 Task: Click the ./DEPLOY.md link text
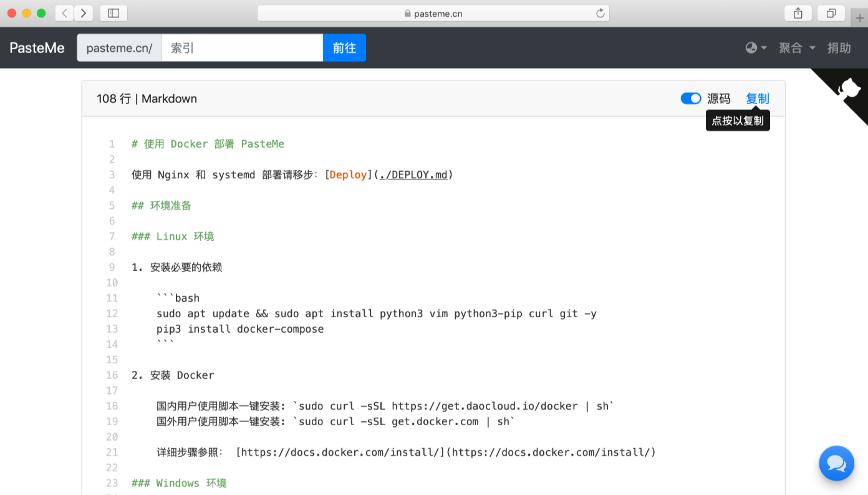[x=413, y=175]
